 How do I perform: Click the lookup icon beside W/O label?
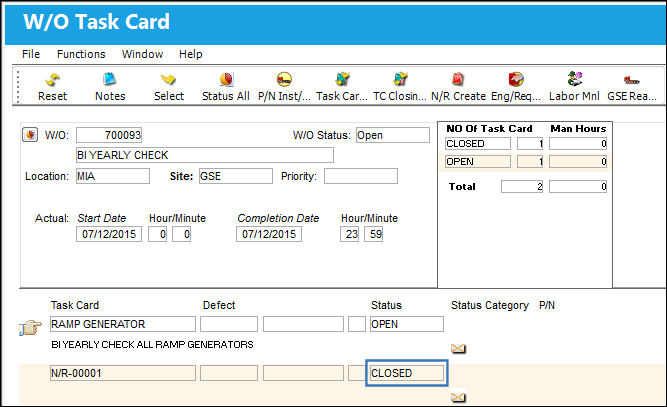click(30, 135)
